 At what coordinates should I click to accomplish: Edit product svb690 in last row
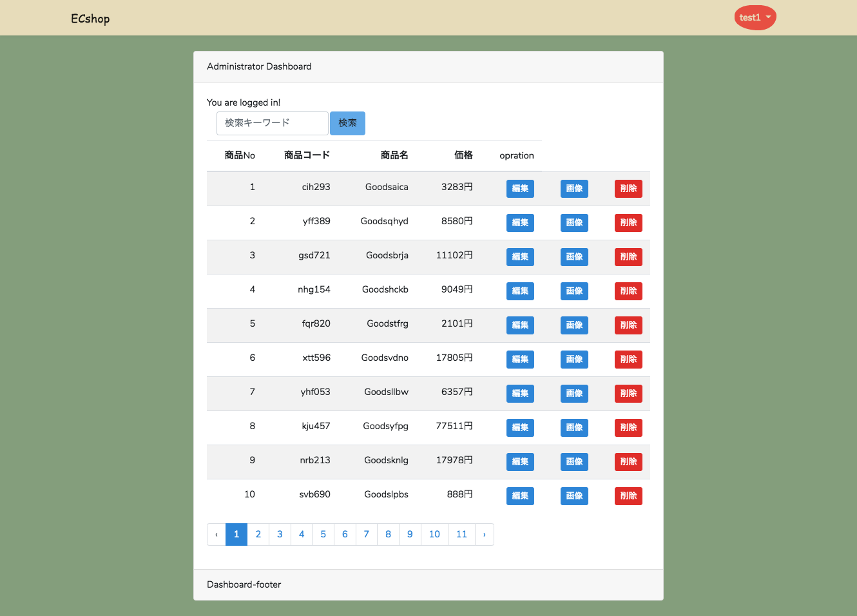[x=519, y=496]
